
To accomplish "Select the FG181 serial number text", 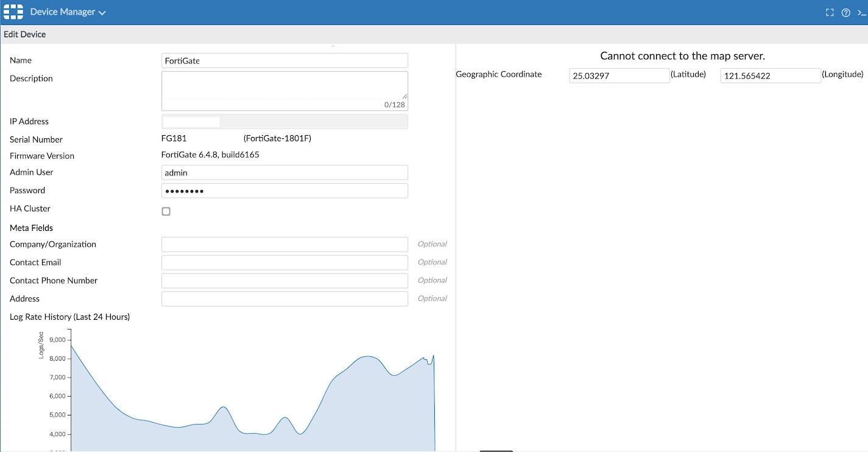I will (174, 138).
